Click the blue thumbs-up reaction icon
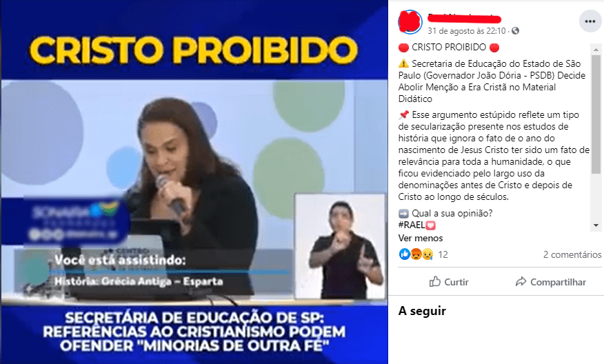This screenshot has width=604, height=364. coord(405,254)
